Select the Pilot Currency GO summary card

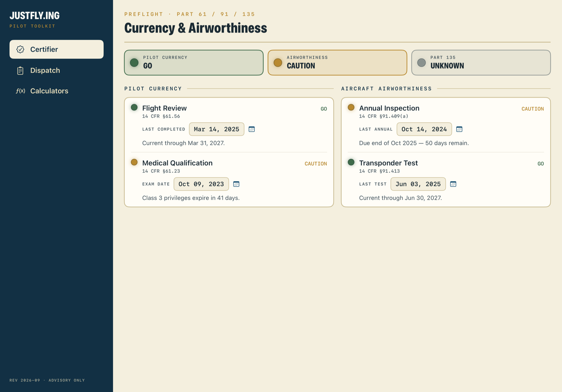pyautogui.click(x=194, y=63)
